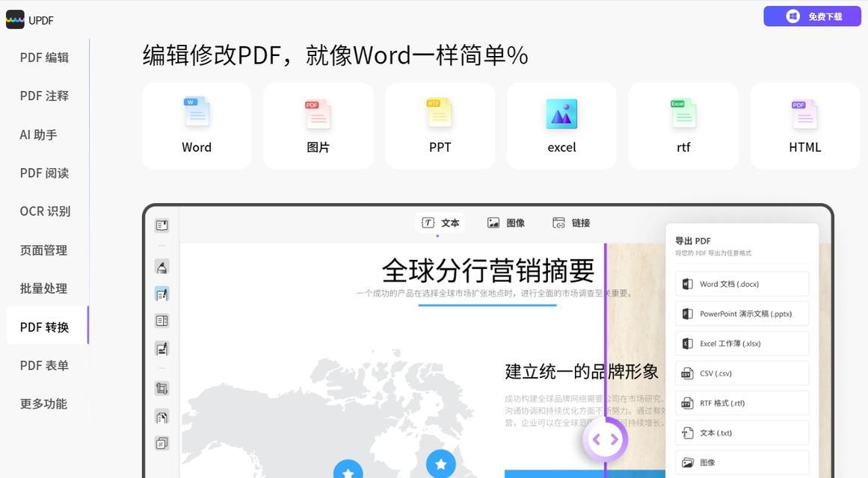Click the 图片 format card icon
This screenshot has width=868, height=478.
tap(318, 114)
